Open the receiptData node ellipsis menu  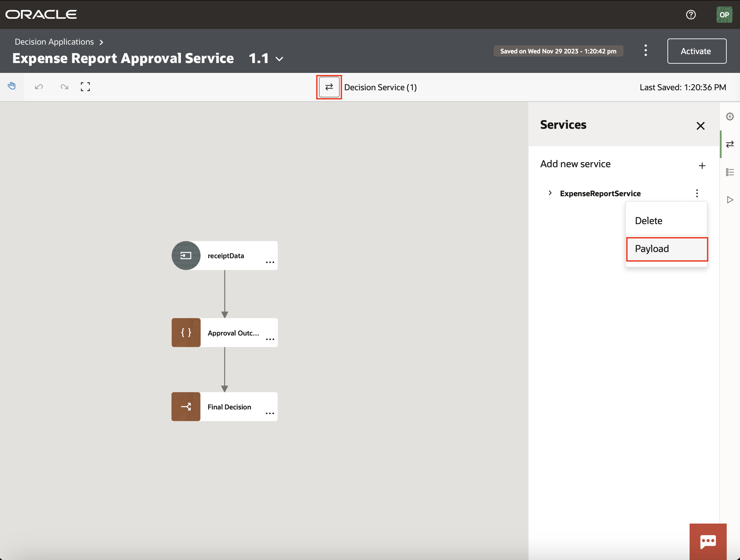point(270,262)
